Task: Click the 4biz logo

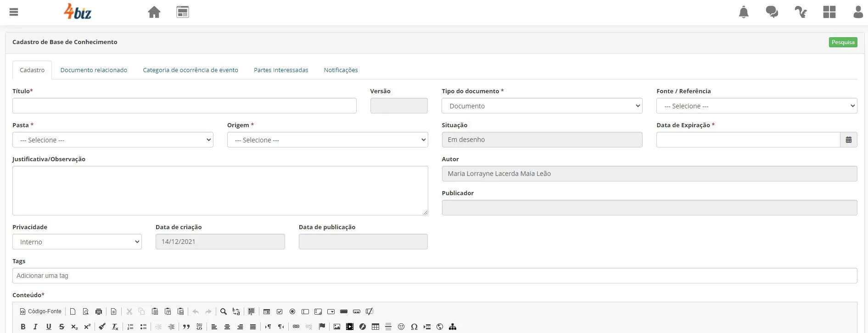Action: [x=77, y=11]
